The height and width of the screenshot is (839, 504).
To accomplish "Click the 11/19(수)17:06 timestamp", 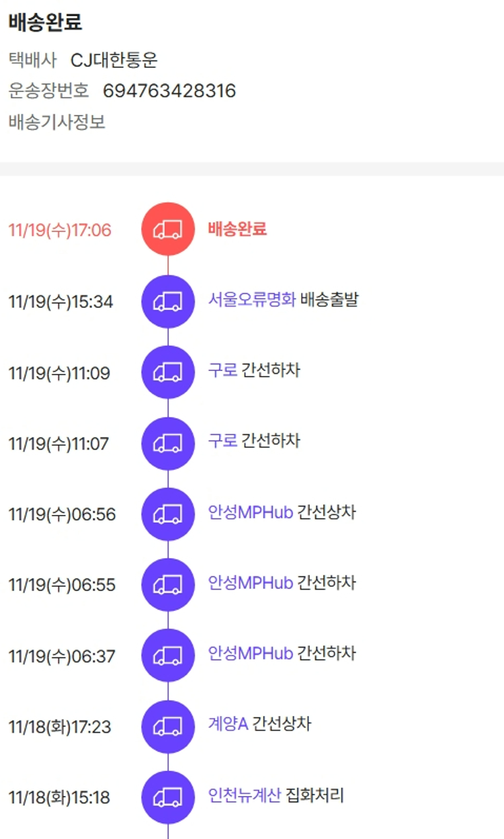I will point(60,230).
